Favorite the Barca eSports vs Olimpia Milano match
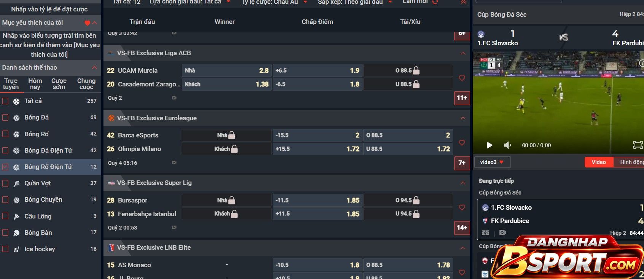 (462, 143)
